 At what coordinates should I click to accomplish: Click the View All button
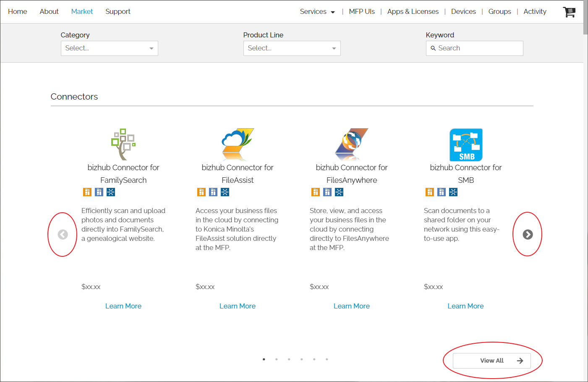pyautogui.click(x=492, y=361)
